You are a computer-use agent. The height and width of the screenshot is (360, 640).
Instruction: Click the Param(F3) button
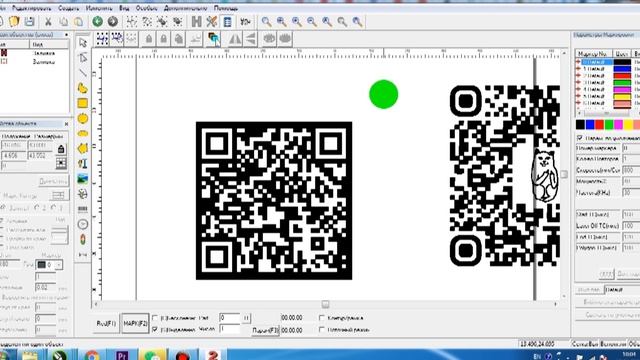pos(265,330)
